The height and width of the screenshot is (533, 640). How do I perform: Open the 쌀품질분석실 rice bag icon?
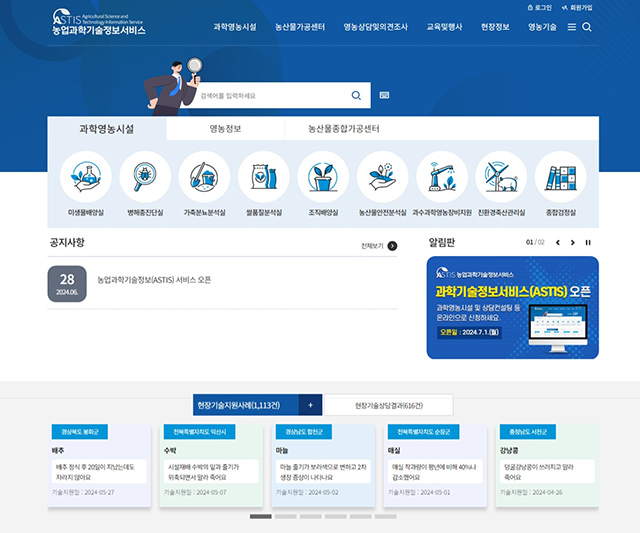click(264, 177)
